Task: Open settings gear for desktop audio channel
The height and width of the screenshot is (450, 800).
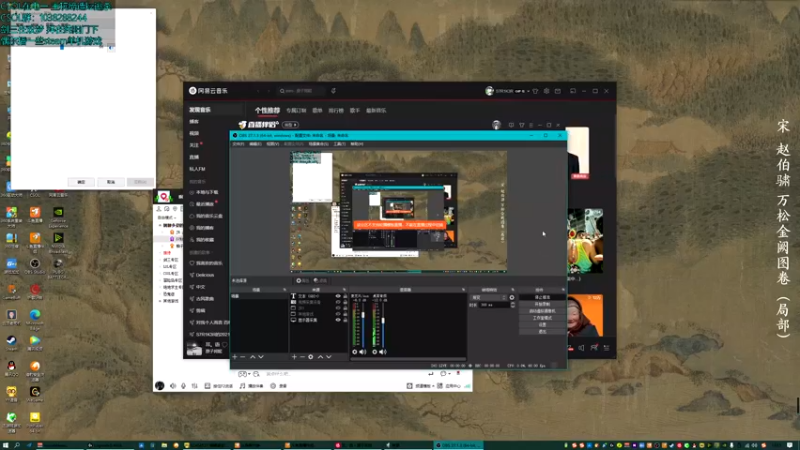Action: 374,352
